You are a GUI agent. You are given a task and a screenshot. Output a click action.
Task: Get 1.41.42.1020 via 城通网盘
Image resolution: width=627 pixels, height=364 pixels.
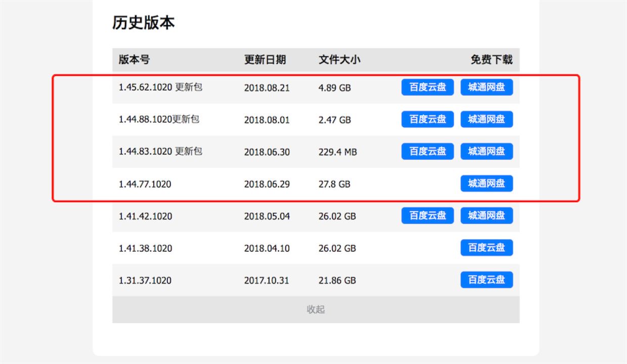(x=486, y=215)
